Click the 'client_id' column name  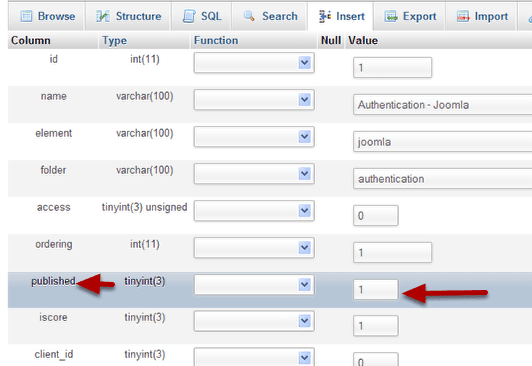point(54,355)
